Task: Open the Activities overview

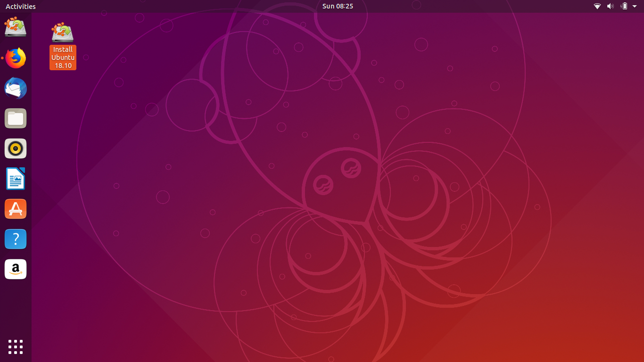Action: (x=19, y=6)
